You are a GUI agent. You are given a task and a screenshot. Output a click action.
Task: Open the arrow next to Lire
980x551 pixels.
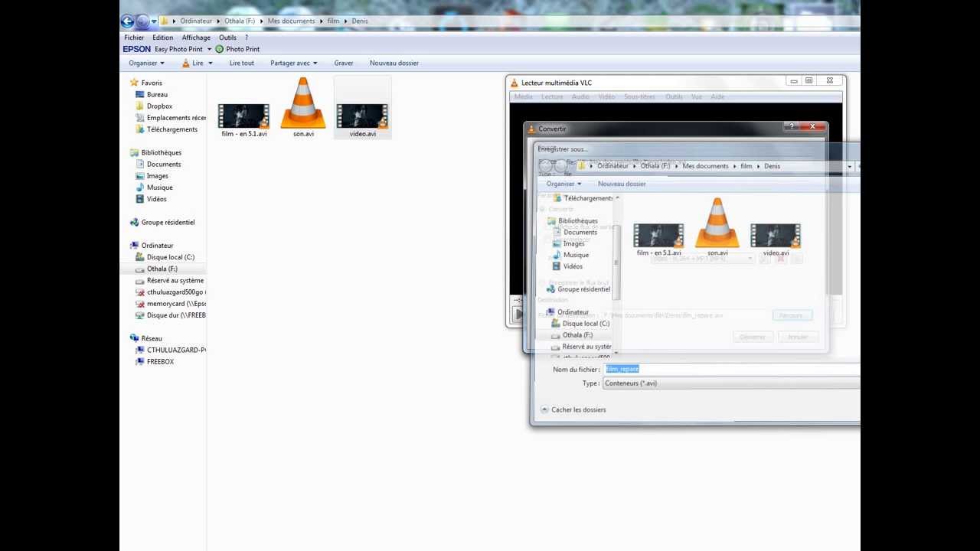210,63
